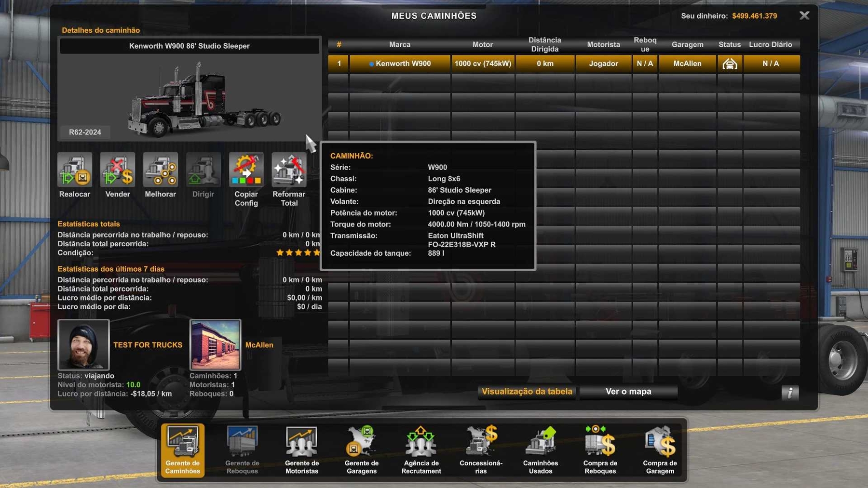868x488 pixels.
Task: Sort table by Marca column header
Action: point(400,45)
